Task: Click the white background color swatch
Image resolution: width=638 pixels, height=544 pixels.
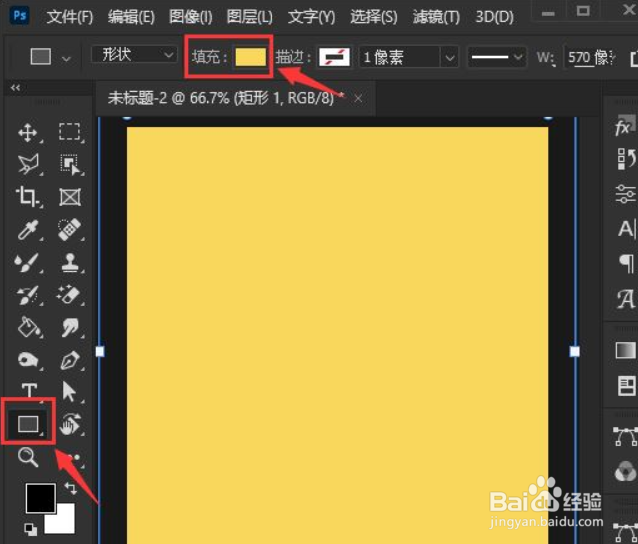Action: pyautogui.click(x=64, y=522)
